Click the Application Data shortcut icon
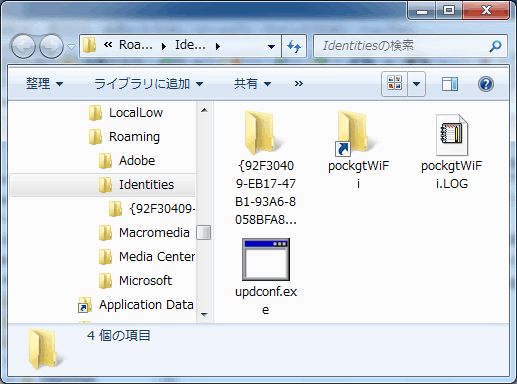The height and width of the screenshot is (384, 517). [x=85, y=305]
